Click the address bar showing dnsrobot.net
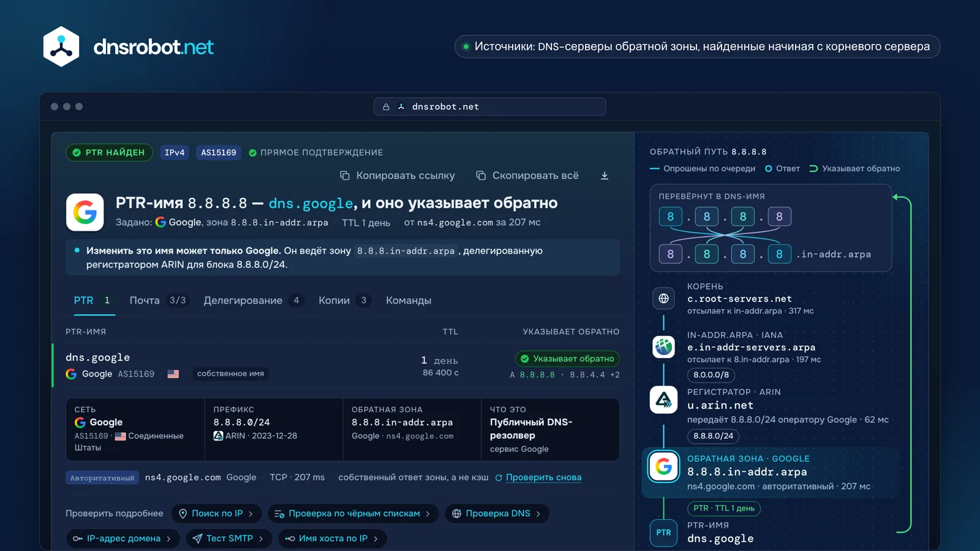The width and height of the screenshot is (980, 551). tap(490, 107)
